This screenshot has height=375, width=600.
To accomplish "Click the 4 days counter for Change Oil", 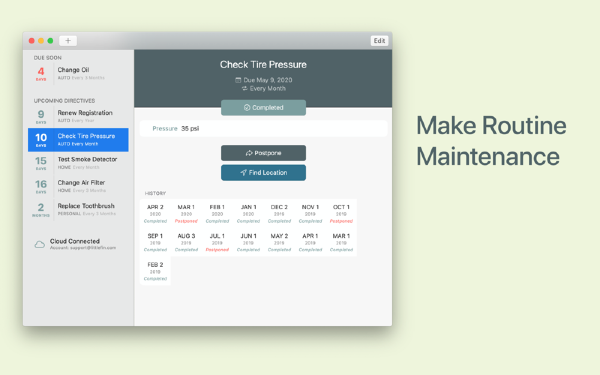I will pyautogui.click(x=41, y=73).
